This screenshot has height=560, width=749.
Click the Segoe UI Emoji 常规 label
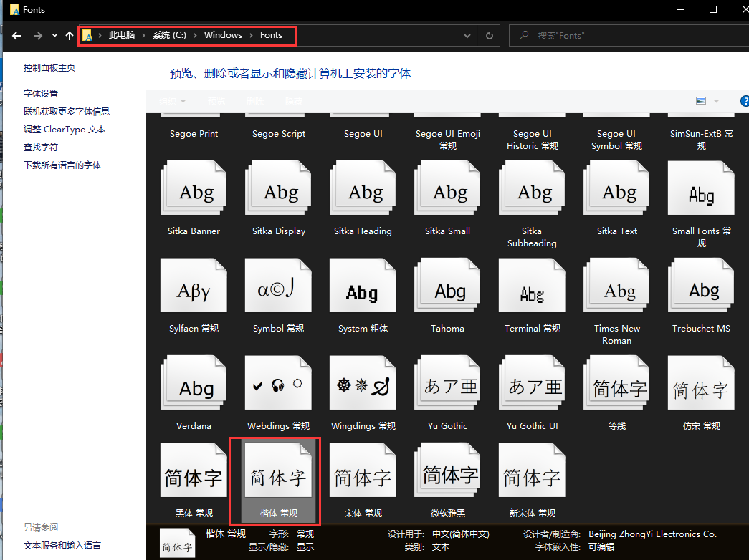(x=447, y=140)
